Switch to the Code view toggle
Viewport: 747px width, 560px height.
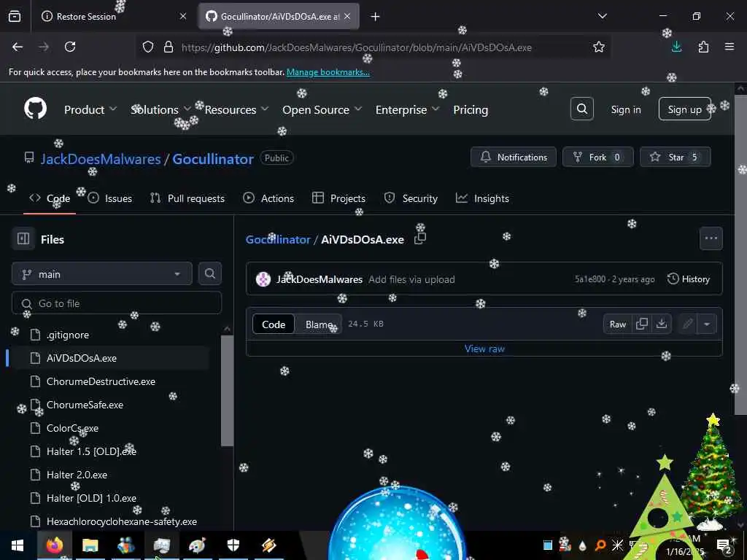coord(274,324)
